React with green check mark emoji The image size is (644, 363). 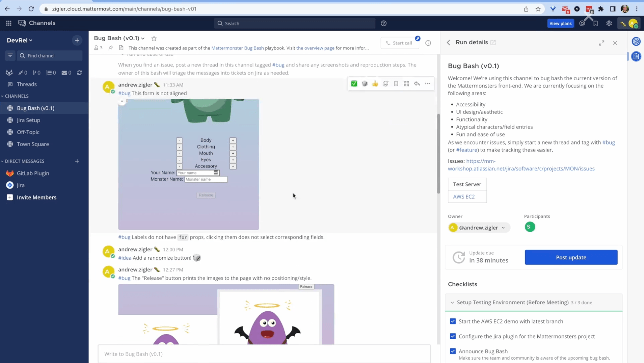coord(354,84)
